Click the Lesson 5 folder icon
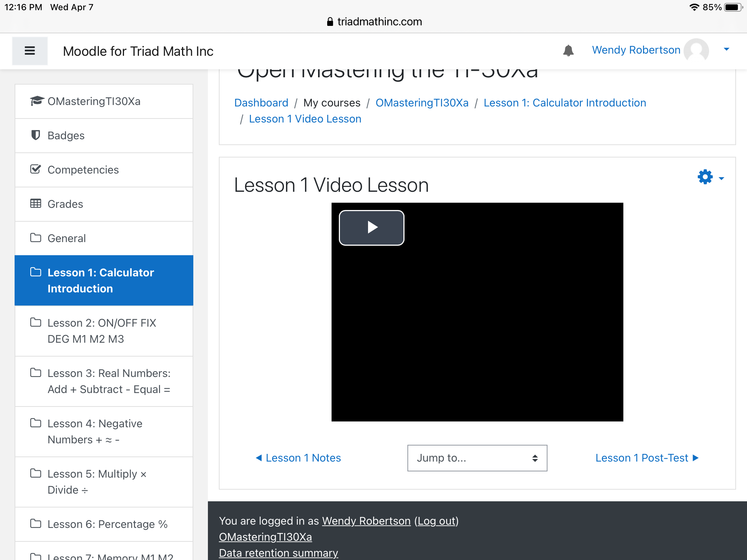 [35, 473]
